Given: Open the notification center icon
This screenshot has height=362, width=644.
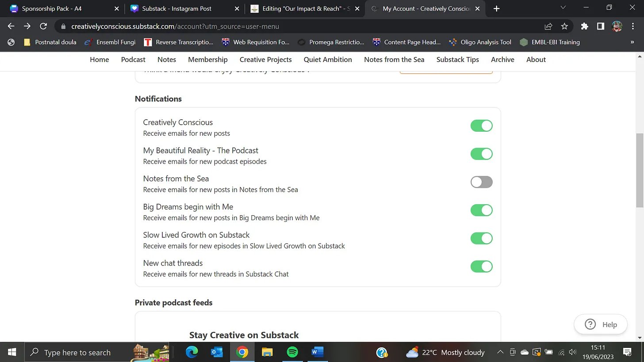Looking at the screenshot, I should [x=627, y=352].
